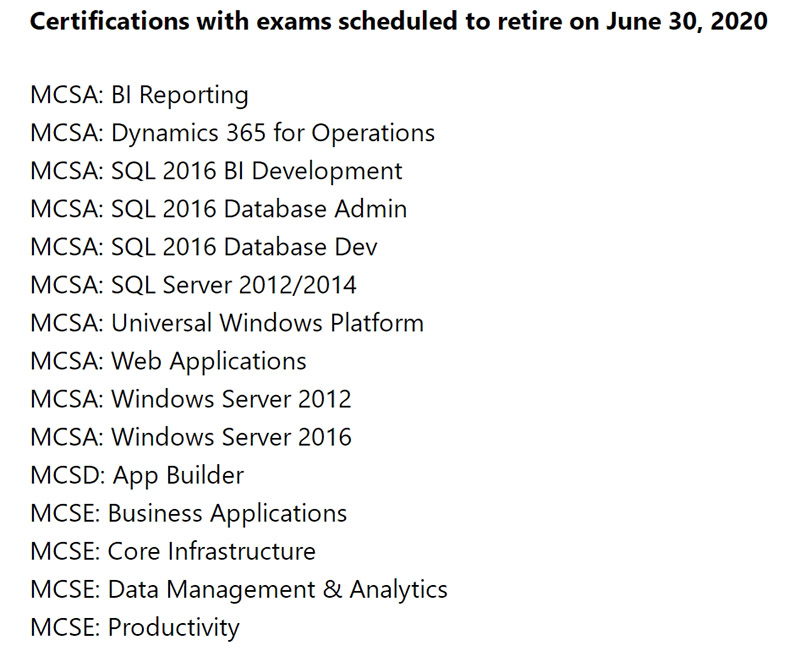Select MCSE: Core Infrastructure
Image resolution: width=800 pixels, height=651 pixels.
pyautogui.click(x=173, y=552)
